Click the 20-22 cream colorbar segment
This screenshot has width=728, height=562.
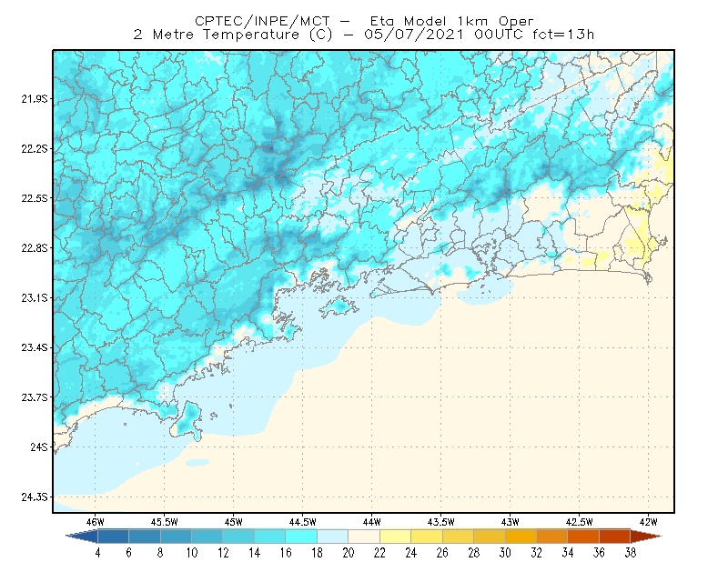[364, 536]
